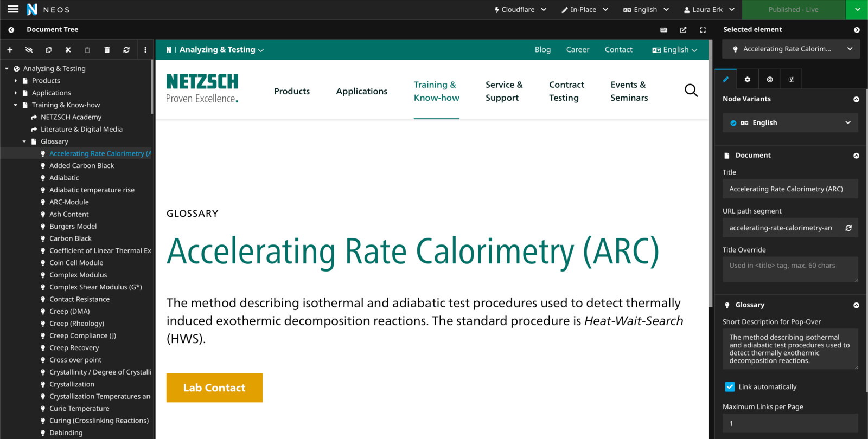Open the Contact link in the teal bar

click(618, 50)
